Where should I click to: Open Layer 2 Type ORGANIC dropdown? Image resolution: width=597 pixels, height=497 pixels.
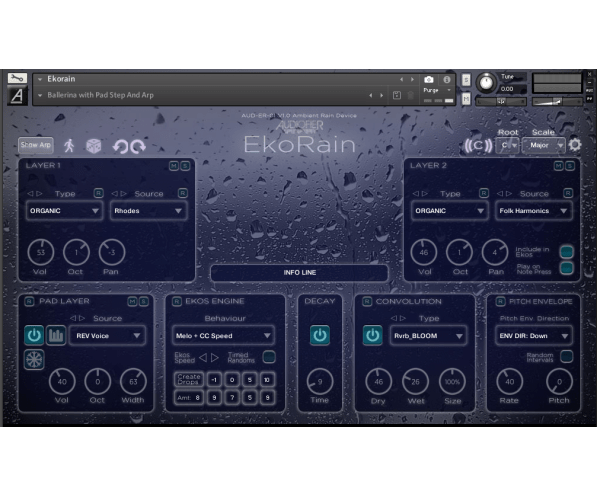[x=449, y=211]
